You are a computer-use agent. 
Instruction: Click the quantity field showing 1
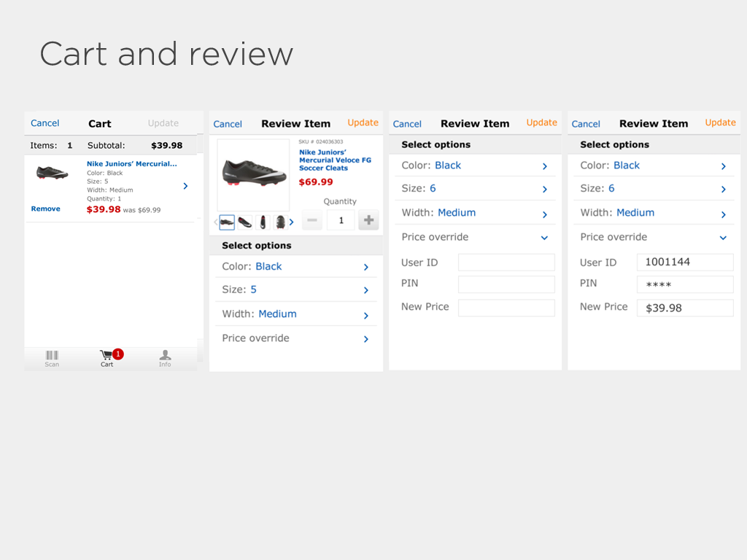[x=341, y=220]
